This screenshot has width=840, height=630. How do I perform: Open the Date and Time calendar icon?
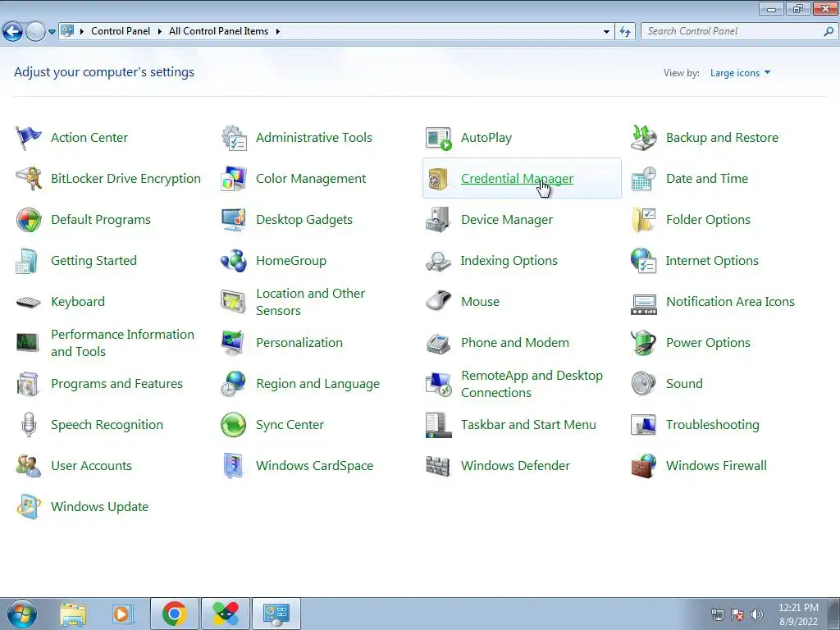click(644, 178)
